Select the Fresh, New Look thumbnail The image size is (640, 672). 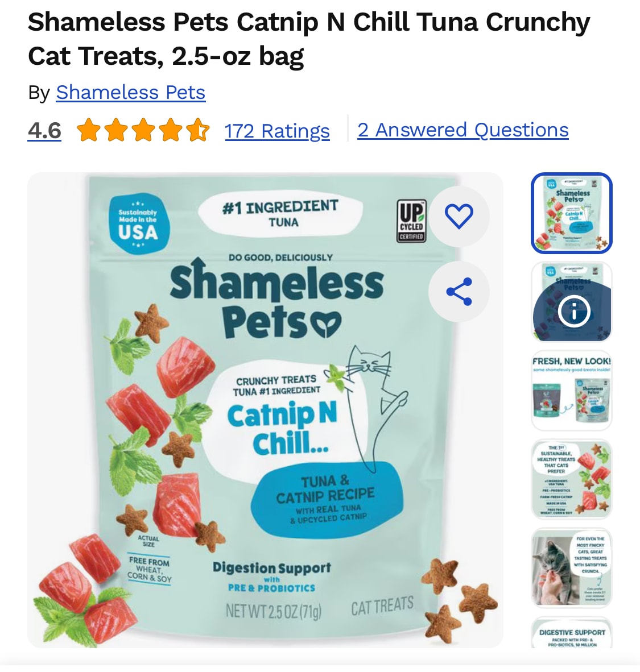coord(572,391)
